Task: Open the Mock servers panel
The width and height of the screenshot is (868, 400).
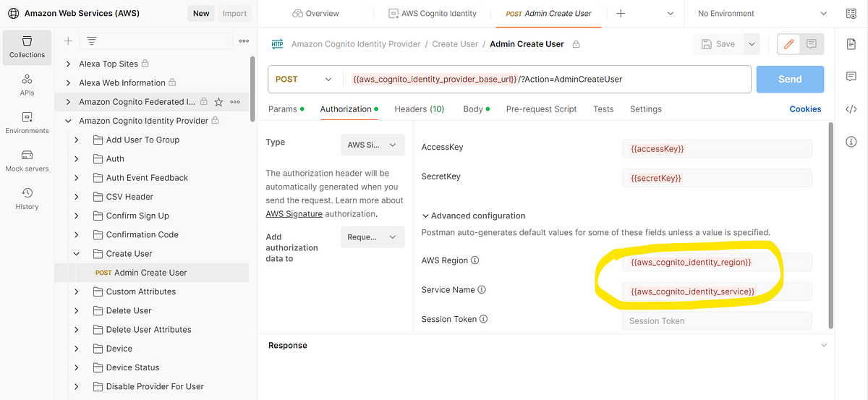Action: [x=27, y=161]
